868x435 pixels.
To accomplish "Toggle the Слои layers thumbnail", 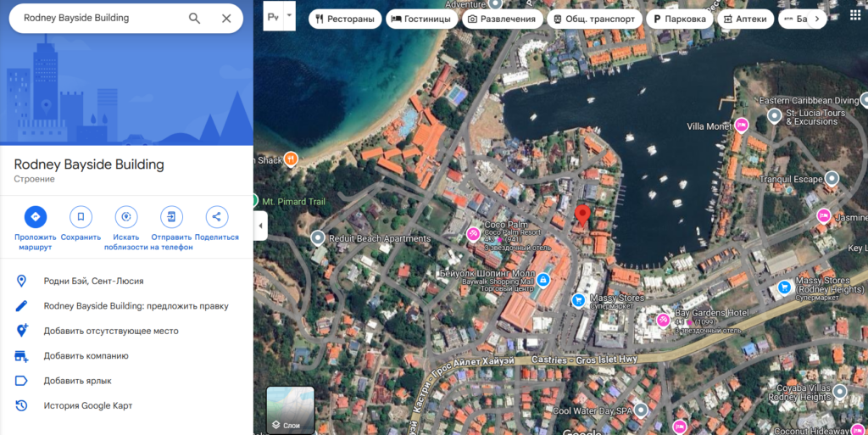I will tap(290, 410).
